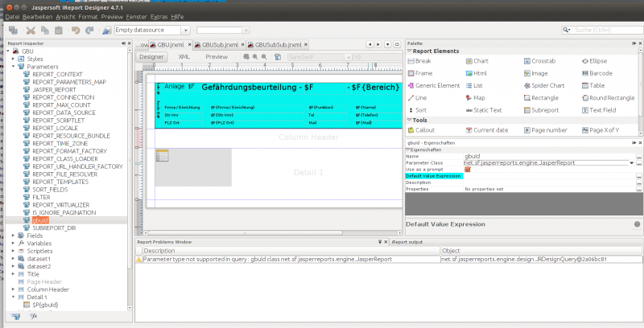This screenshot has height=328, width=644.
Task: Pick the Chart element from Palette
Action: tap(477, 61)
